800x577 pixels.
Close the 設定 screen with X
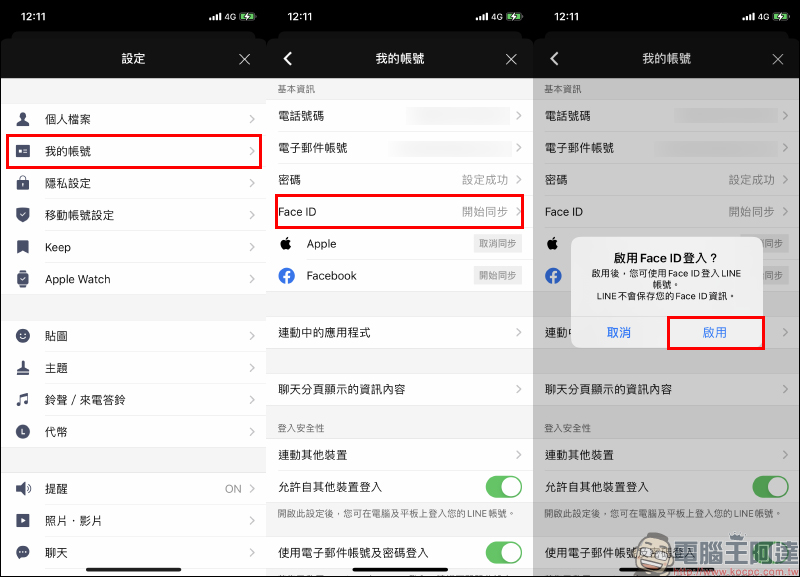pyautogui.click(x=244, y=59)
